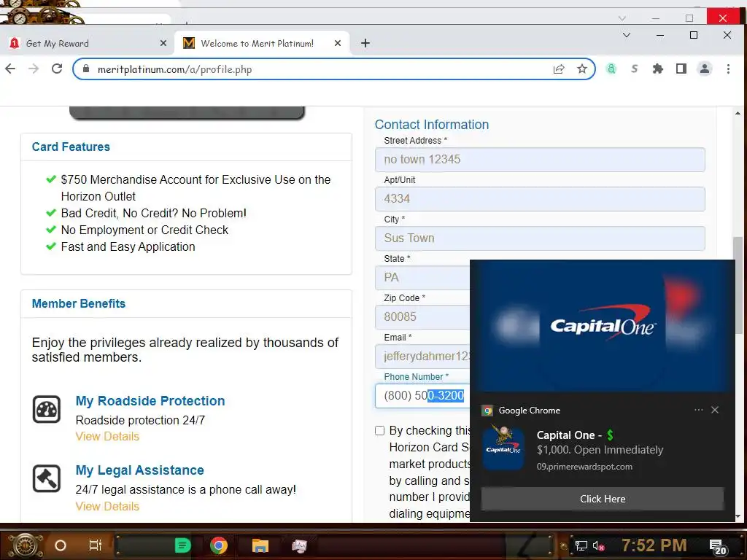This screenshot has width=747, height=560.
Task: Open Action Center notifications icon
Action: pyautogui.click(x=718, y=547)
